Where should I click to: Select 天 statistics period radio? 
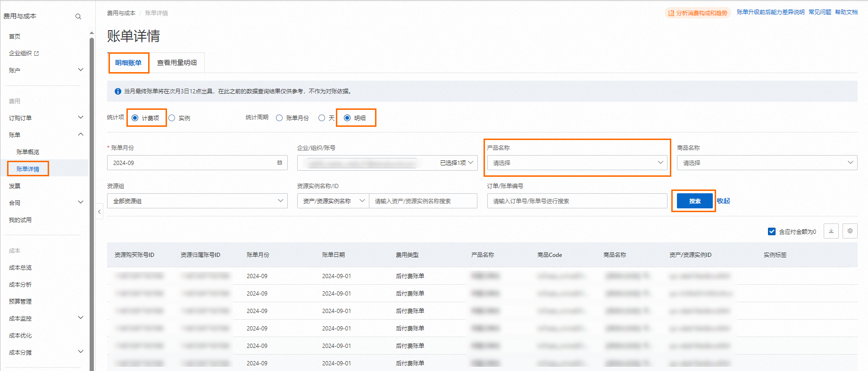322,118
